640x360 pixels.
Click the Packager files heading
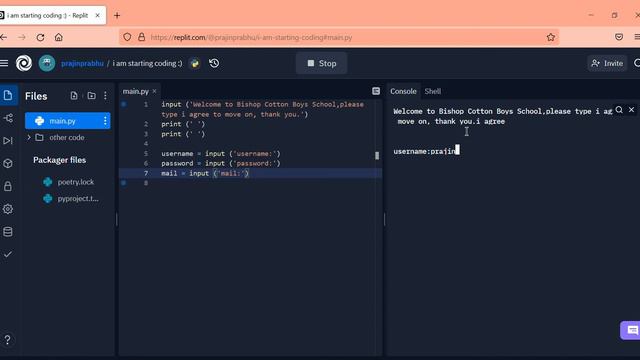[60, 160]
